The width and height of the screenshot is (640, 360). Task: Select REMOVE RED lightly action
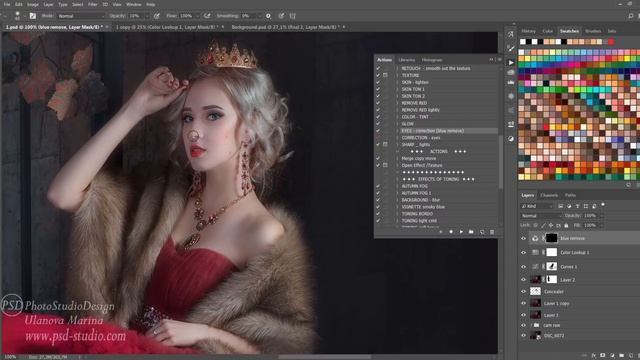pyautogui.click(x=420, y=110)
